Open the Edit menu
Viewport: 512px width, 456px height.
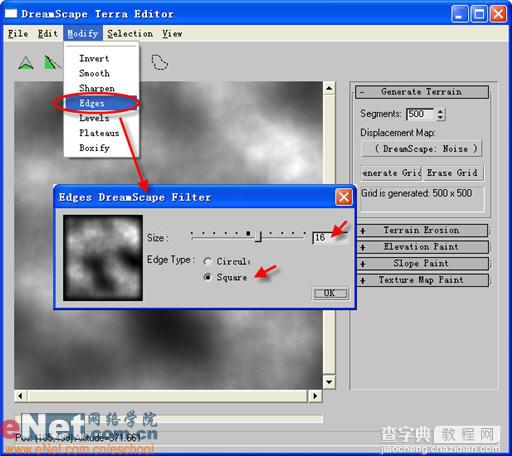point(48,34)
